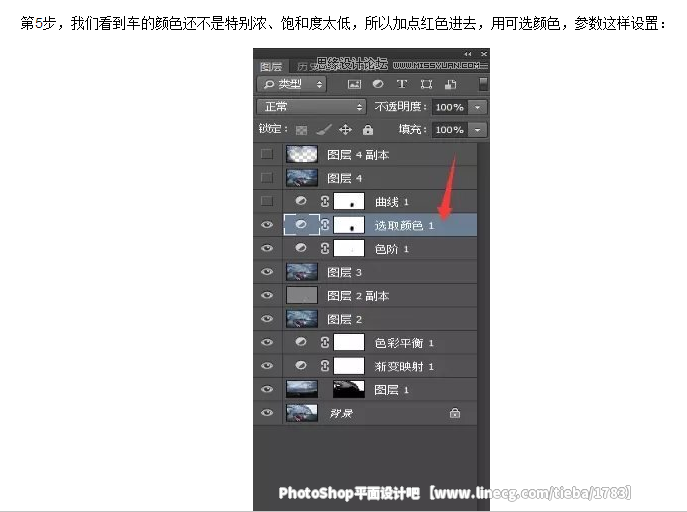Select 图层 1 image thumbnail
Image resolution: width=687 pixels, height=512 pixels.
click(302, 389)
